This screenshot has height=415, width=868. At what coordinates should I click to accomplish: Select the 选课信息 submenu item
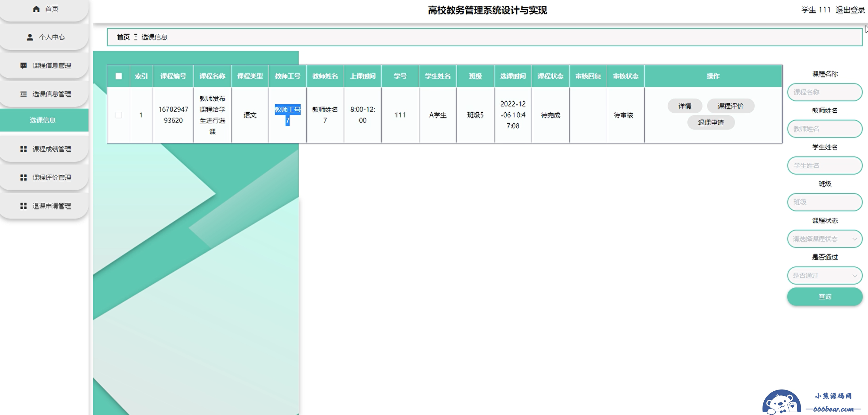click(44, 120)
